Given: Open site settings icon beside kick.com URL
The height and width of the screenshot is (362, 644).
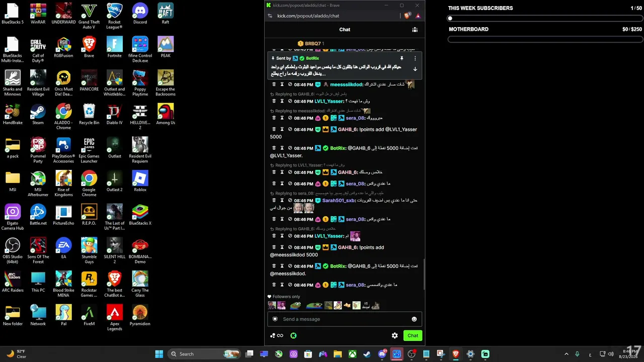Looking at the screenshot, I should (x=270, y=16).
